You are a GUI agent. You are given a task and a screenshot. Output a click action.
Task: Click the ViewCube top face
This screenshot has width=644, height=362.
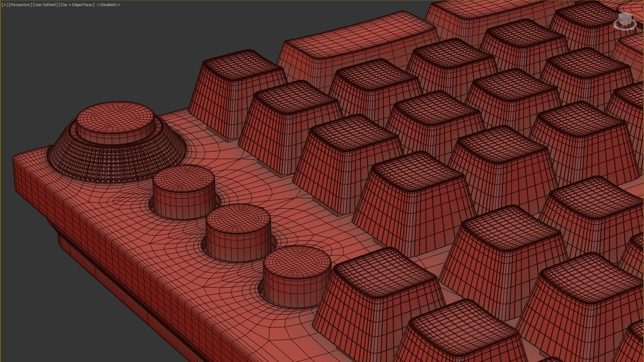(626, 15)
